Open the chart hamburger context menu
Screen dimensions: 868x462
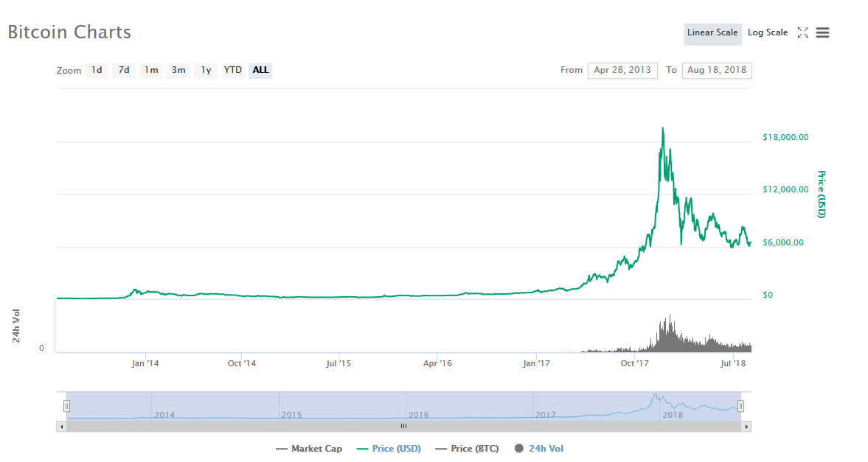[822, 32]
